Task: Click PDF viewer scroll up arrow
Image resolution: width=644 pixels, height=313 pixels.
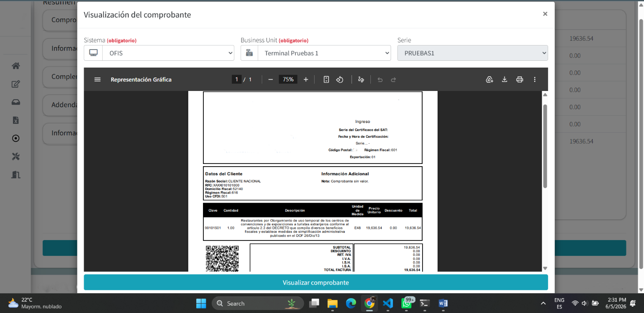Action: coord(545,95)
